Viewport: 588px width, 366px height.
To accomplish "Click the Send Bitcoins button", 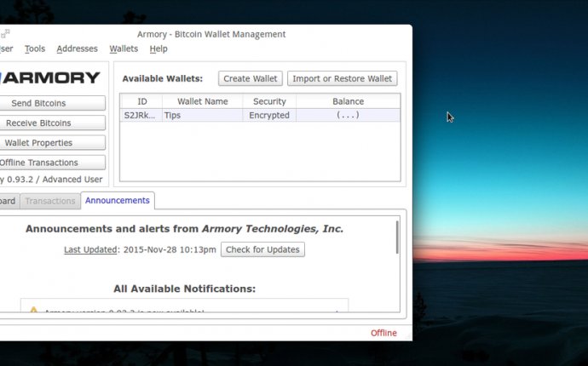I will tap(52, 103).
